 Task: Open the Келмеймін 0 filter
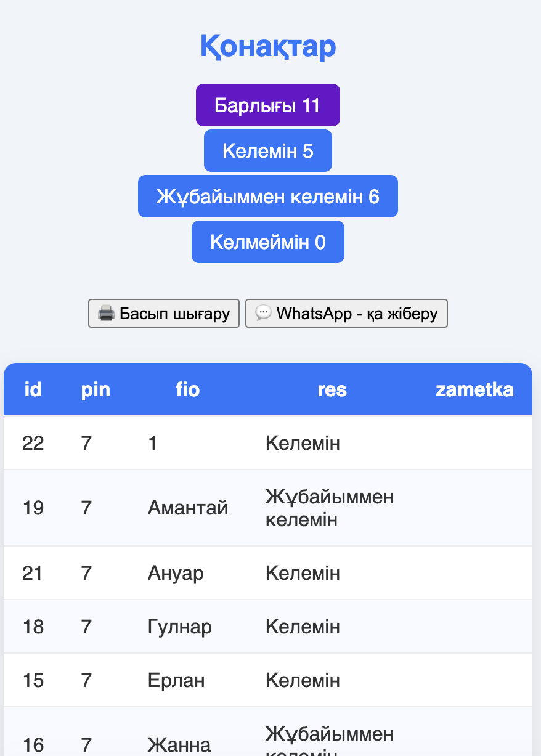pos(267,242)
